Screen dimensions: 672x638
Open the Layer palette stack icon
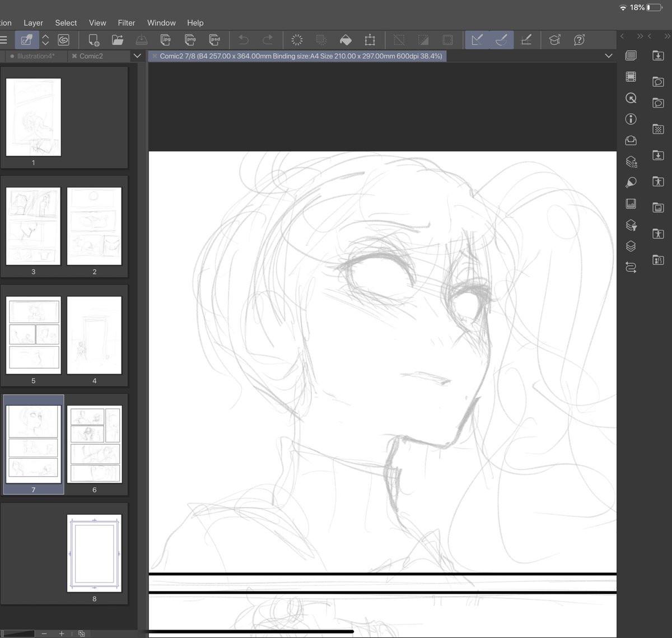631,246
